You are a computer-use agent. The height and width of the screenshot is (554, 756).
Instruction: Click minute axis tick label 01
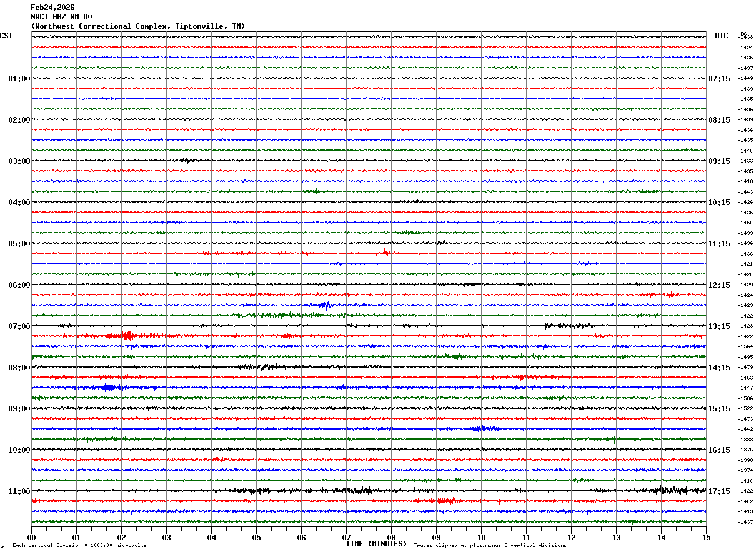(x=76, y=537)
